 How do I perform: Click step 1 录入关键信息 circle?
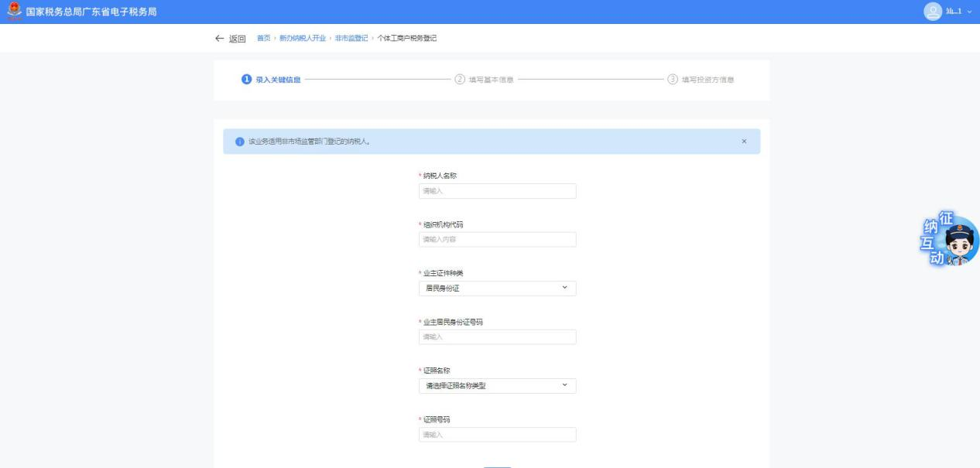click(246, 79)
